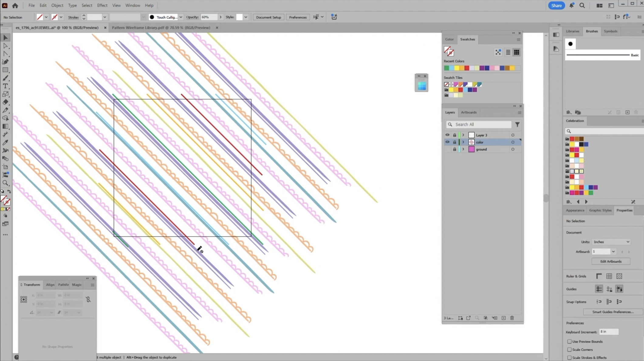Open the brush definition dropdown
Viewport: 644px width, 361px height.
click(x=181, y=17)
